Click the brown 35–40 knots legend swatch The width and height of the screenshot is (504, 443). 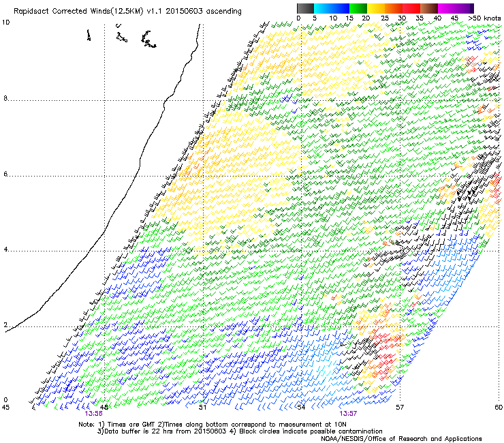point(429,8)
